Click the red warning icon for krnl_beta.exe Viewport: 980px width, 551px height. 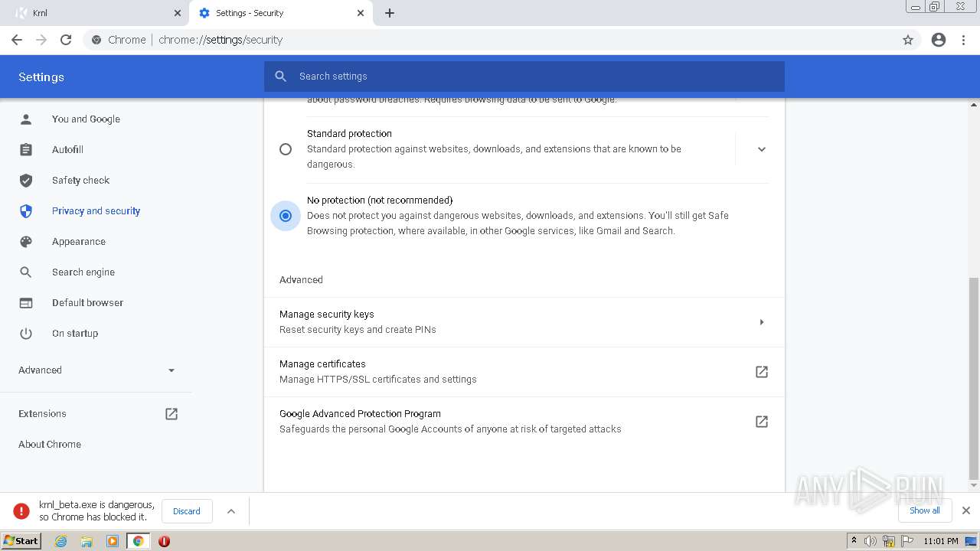pos(21,511)
